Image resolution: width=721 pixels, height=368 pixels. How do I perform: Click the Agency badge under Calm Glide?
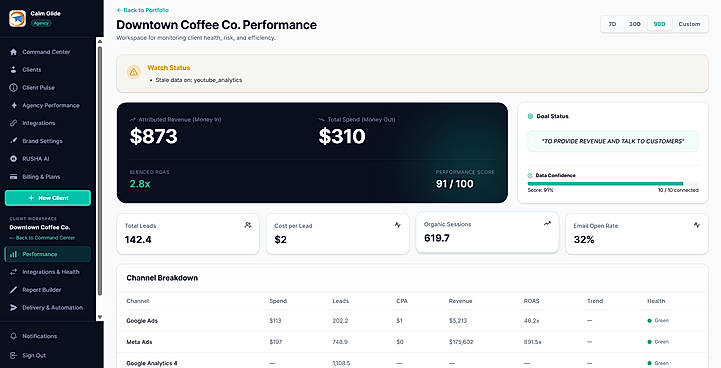click(41, 23)
